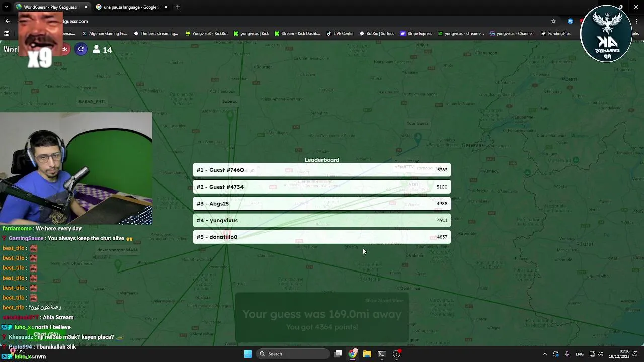Image resolution: width=644 pixels, height=362 pixels.
Task: Open File Explorer from the taskbar
Action: click(367, 354)
